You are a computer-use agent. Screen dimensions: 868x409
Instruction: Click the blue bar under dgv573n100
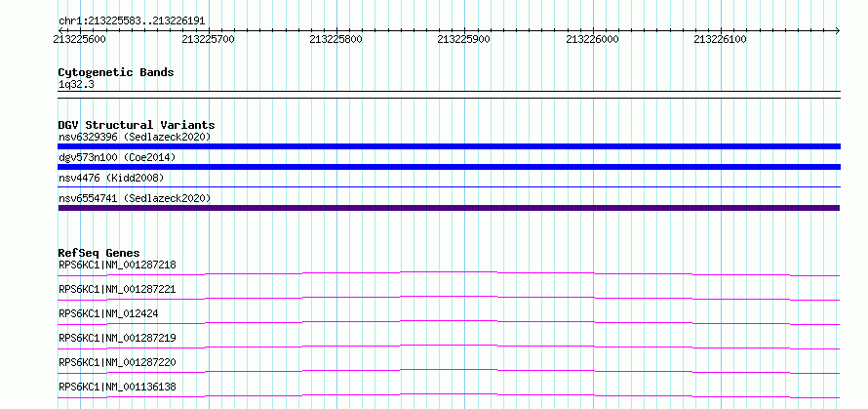point(449,167)
